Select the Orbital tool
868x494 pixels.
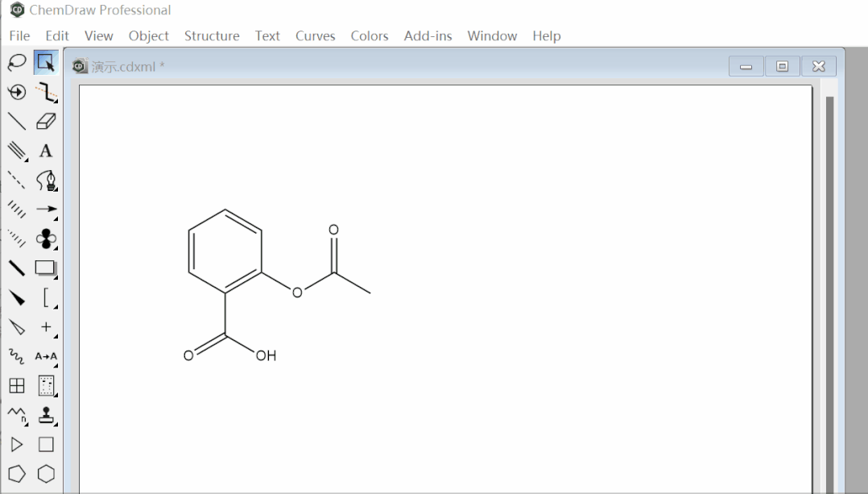(x=46, y=239)
